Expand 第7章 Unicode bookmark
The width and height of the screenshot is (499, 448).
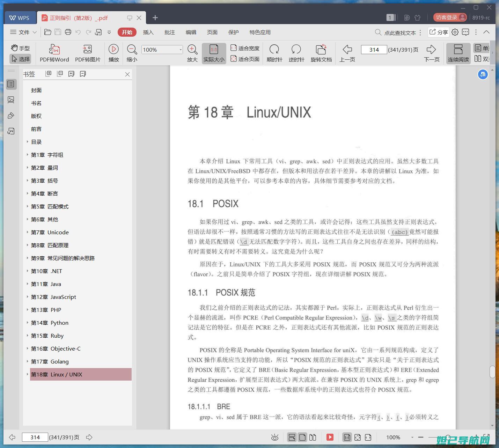[28, 232]
